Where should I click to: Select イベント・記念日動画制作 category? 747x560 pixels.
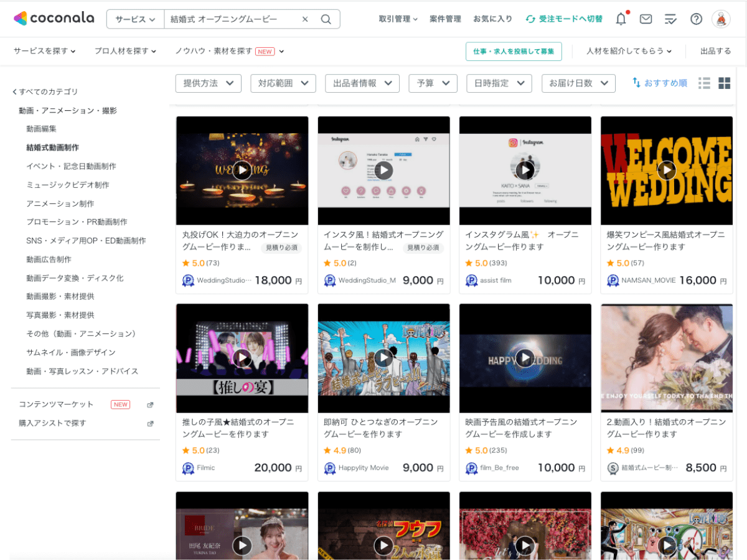(x=71, y=166)
